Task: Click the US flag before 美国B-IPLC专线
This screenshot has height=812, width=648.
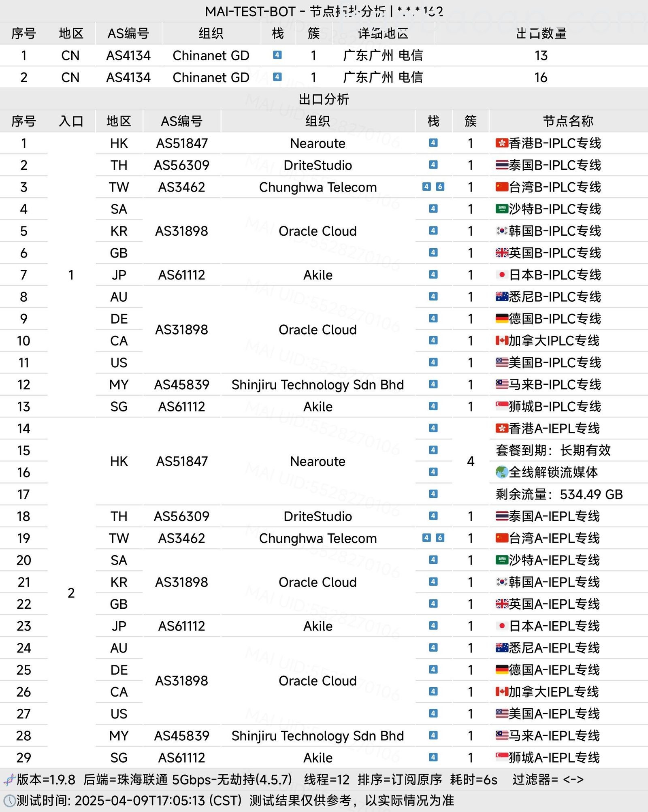Action: pyautogui.click(x=502, y=362)
